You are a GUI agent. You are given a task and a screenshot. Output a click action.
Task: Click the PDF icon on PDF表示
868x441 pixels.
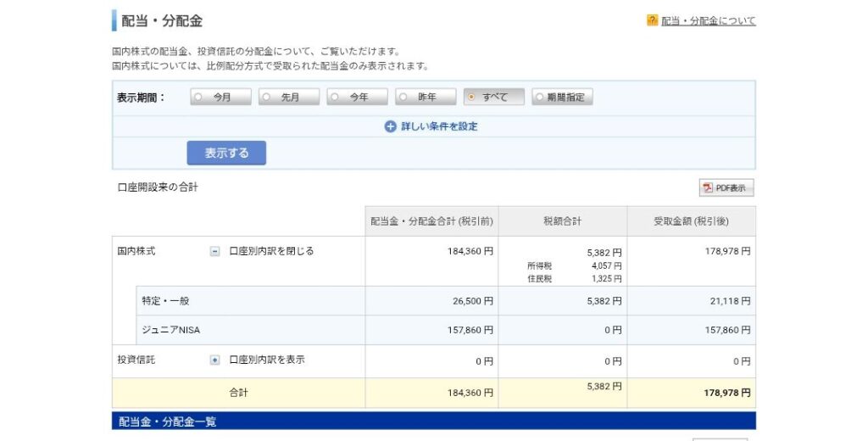[x=708, y=187]
